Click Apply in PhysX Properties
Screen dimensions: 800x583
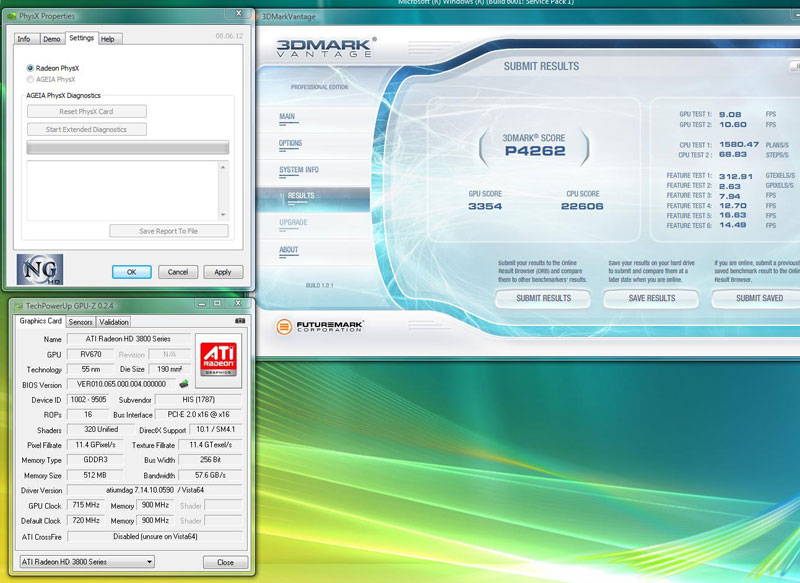[x=223, y=272]
